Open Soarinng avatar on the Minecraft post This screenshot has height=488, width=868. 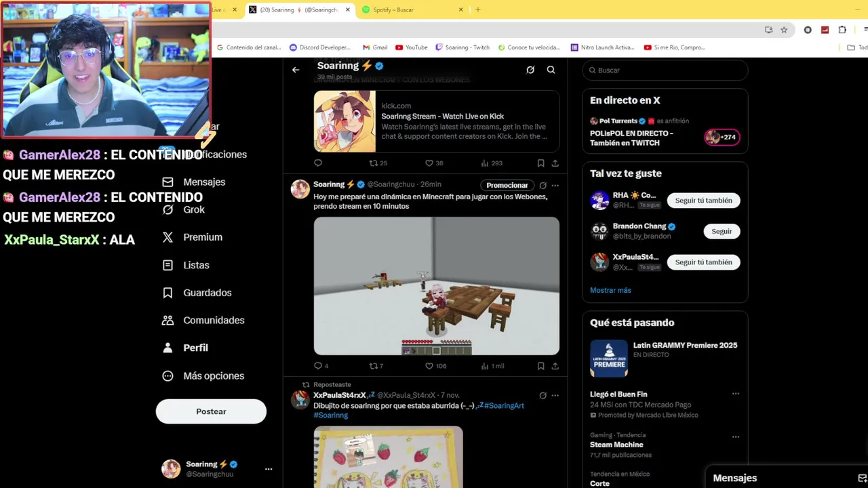(300, 189)
